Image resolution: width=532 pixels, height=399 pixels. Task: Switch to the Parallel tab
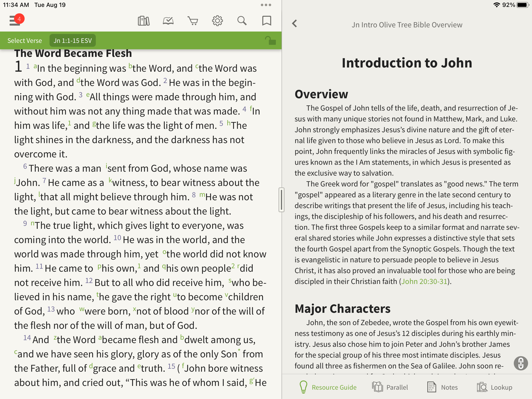(390, 387)
